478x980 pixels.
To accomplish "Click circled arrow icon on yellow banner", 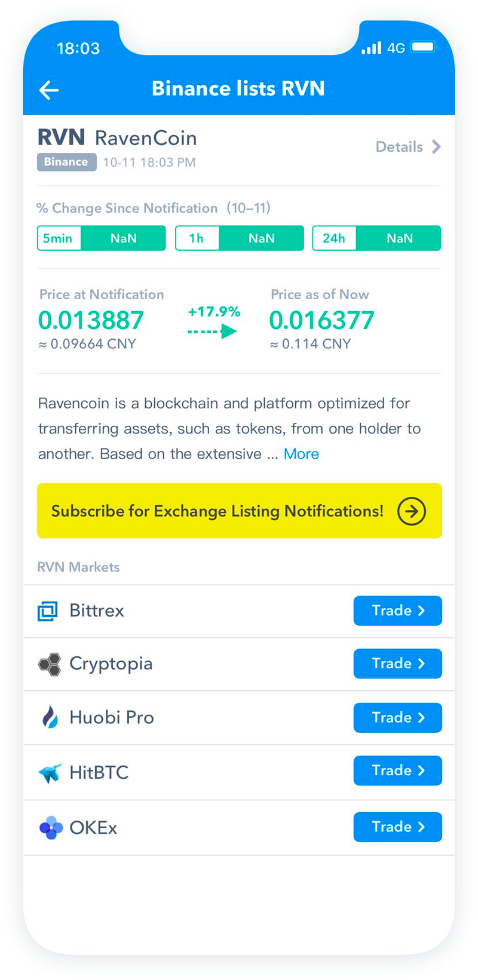I will tap(412, 511).
